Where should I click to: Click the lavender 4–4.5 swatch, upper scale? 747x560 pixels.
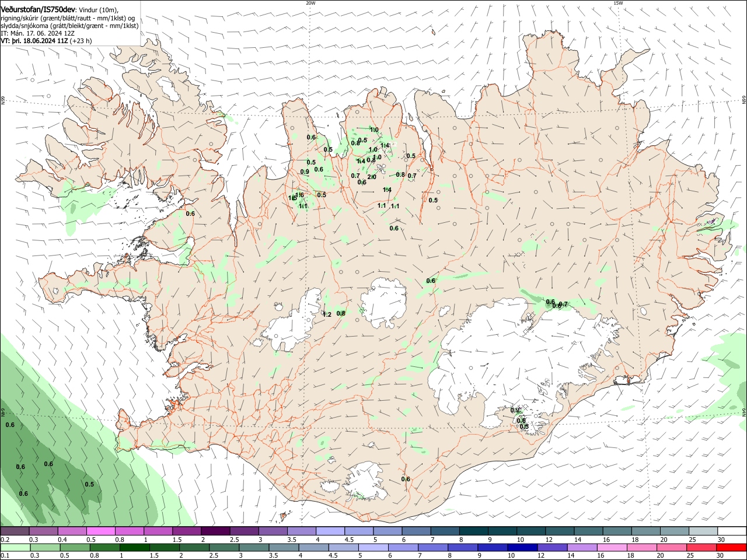coord(330,531)
